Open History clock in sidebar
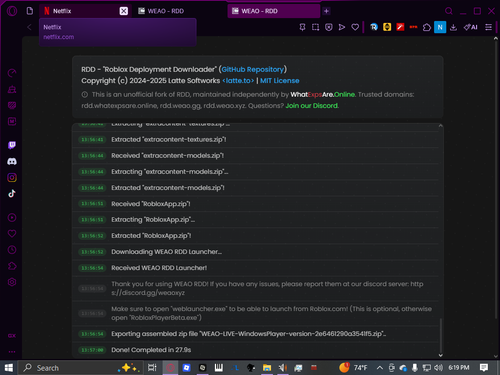 12,250
